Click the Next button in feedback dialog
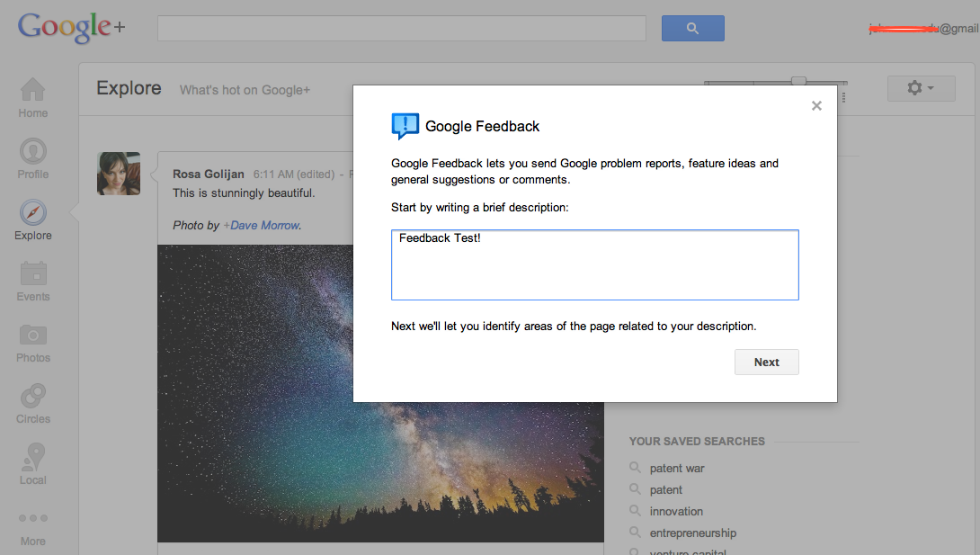 tap(766, 362)
